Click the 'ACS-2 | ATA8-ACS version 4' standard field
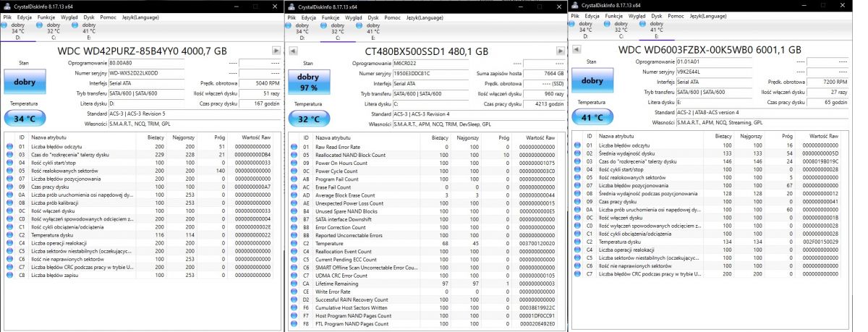The width and height of the screenshot is (868, 332). pos(763,113)
